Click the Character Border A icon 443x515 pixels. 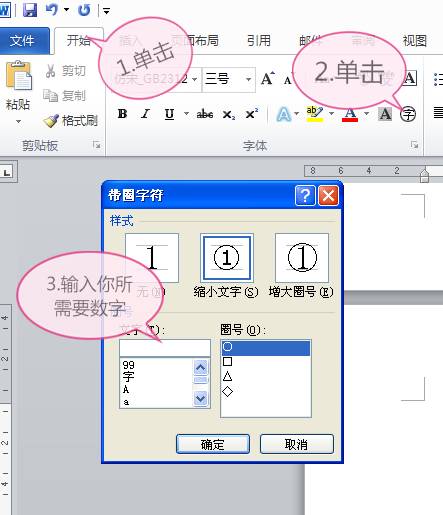[410, 79]
